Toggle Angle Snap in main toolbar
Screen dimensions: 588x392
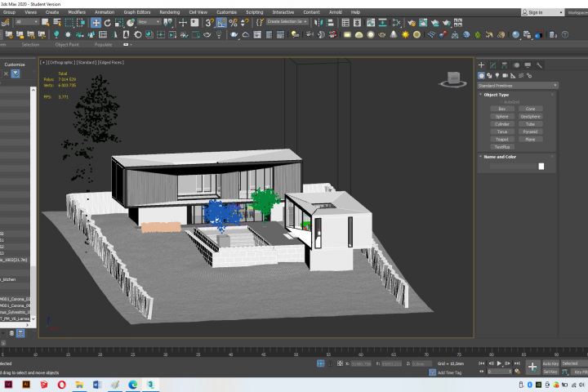pyautogui.click(x=221, y=23)
